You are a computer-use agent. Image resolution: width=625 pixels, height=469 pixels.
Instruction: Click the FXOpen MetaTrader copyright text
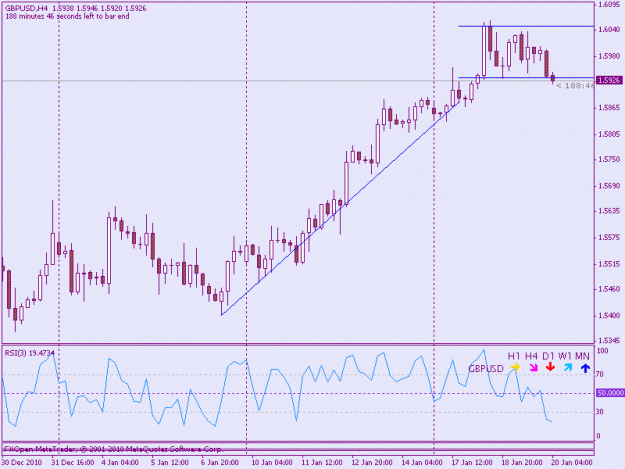tap(112, 449)
